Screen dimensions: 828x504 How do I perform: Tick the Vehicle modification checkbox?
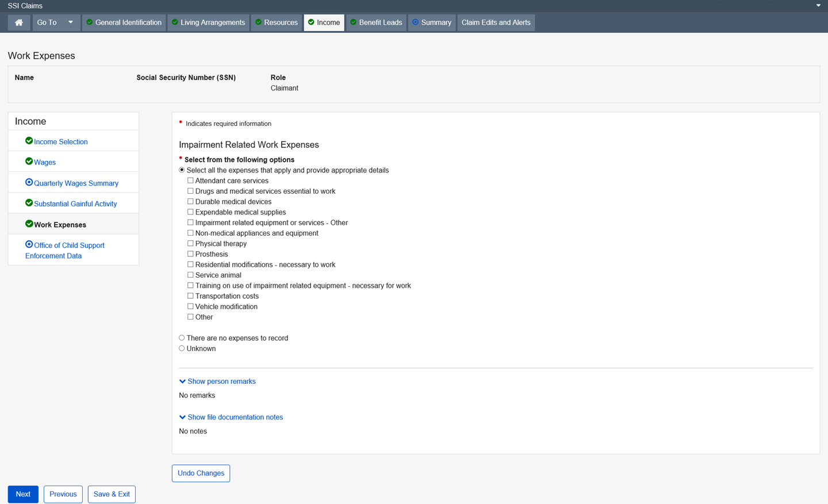point(190,306)
